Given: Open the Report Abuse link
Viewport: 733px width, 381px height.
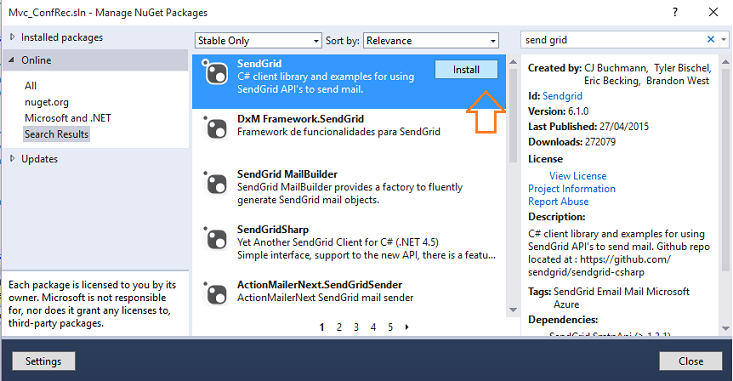Looking at the screenshot, I should 558,201.
